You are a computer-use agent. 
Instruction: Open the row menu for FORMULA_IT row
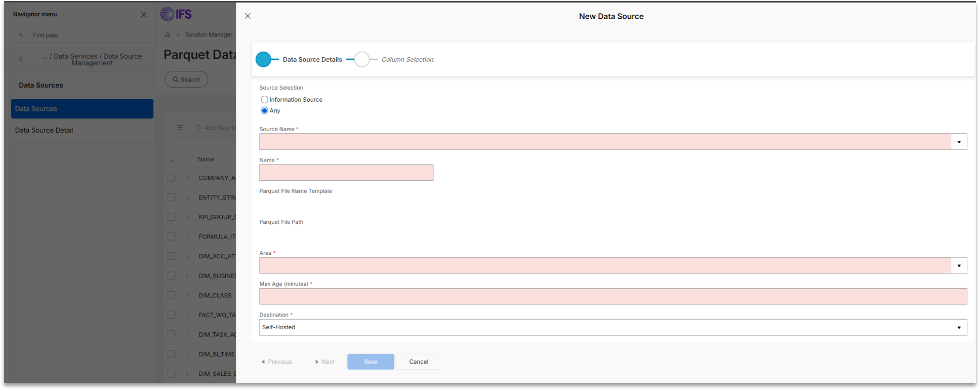[x=187, y=237]
